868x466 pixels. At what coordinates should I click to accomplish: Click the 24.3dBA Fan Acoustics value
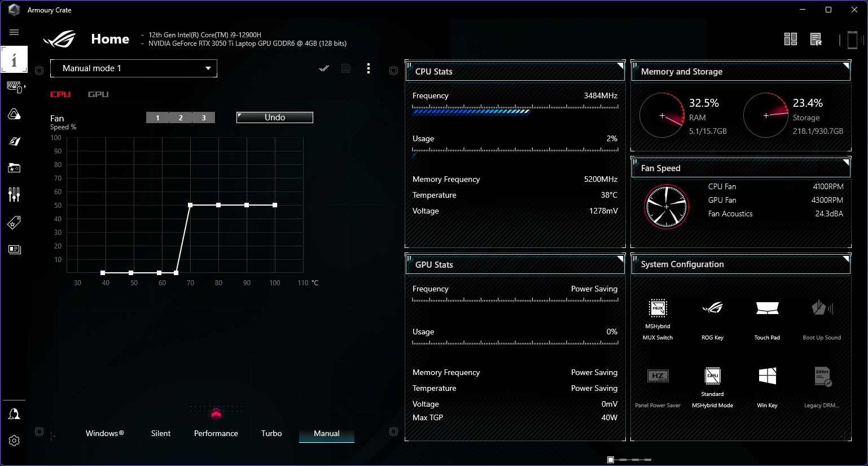[x=829, y=214]
